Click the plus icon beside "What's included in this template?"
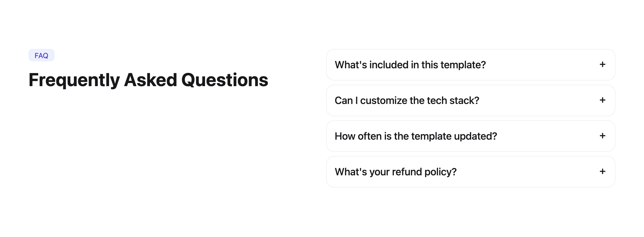This screenshot has width=644, height=237. click(602, 64)
